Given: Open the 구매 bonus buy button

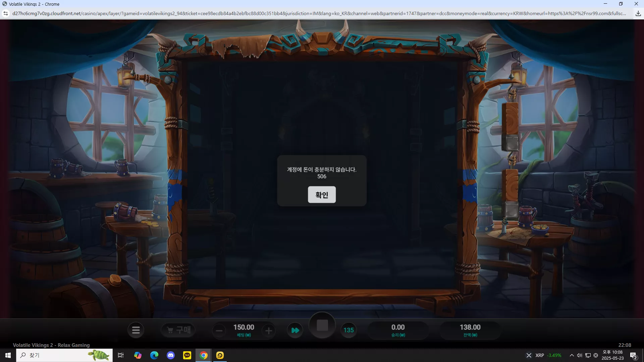Looking at the screenshot, I should 178,330.
